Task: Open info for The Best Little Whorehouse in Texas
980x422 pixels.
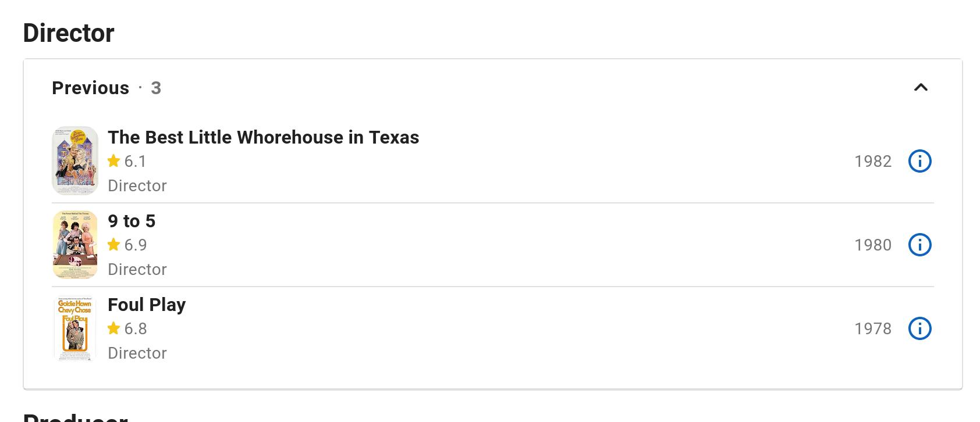Action: pyautogui.click(x=919, y=161)
